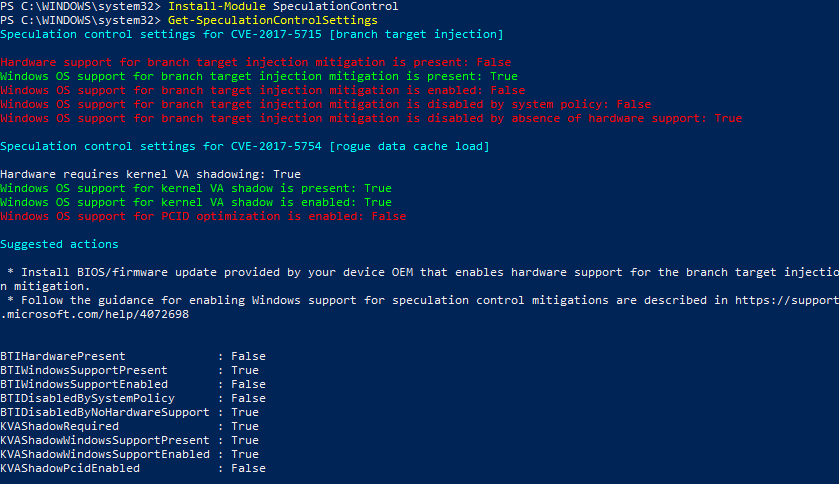The image size is (839, 484).
Task: Click the red 'Hardware support for branch target injection' line
Action: 241,62
